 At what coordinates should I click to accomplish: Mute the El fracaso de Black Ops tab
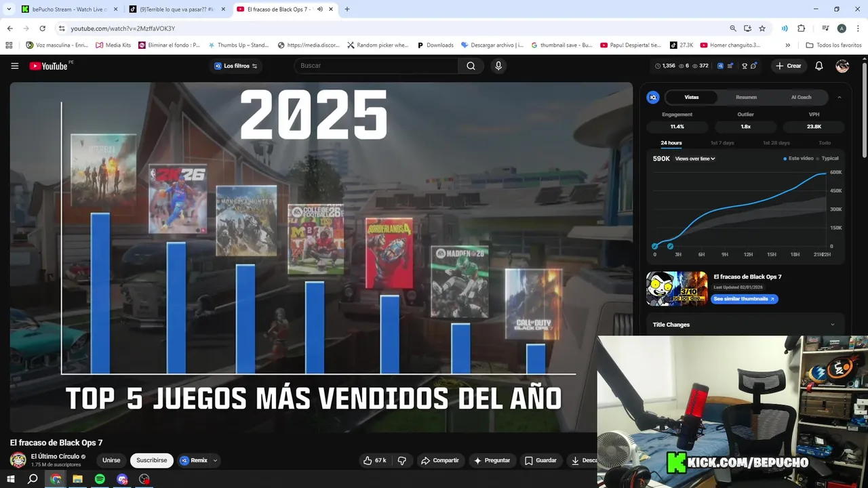(319, 9)
